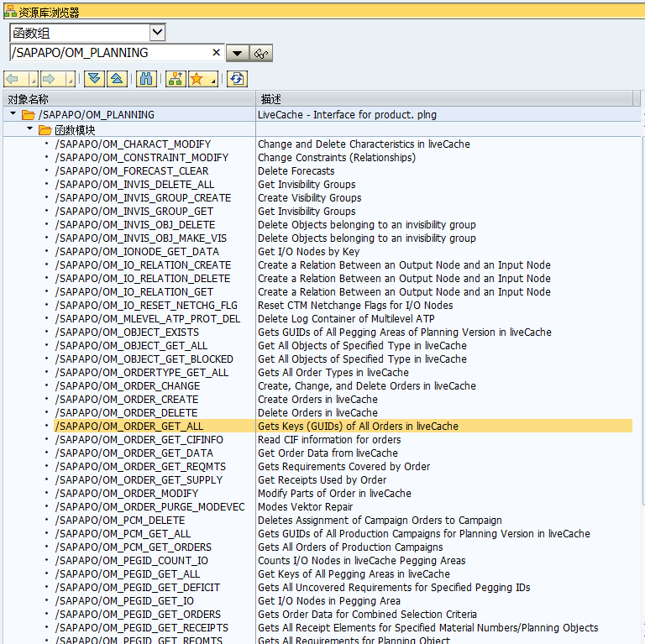This screenshot has height=644, width=645.
Task: Select /SAPAPO/OM_ORDER_GET_SUPPLY entry
Action: (x=139, y=480)
